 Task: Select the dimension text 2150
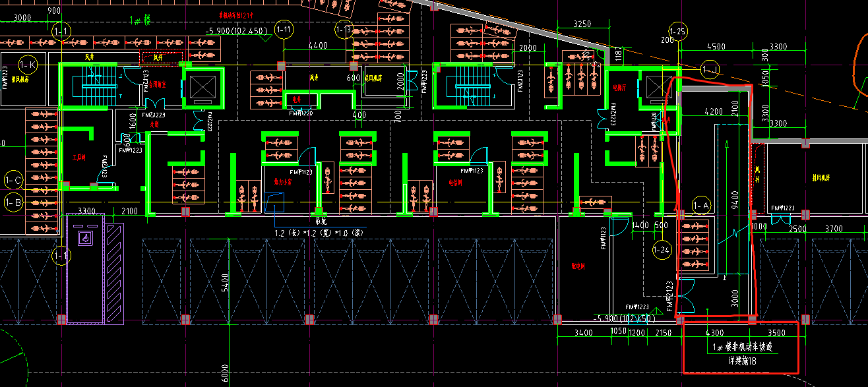(x=664, y=332)
